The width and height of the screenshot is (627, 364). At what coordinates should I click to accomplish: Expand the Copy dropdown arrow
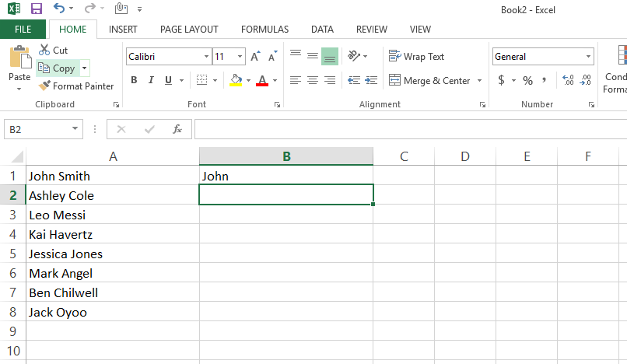click(84, 68)
